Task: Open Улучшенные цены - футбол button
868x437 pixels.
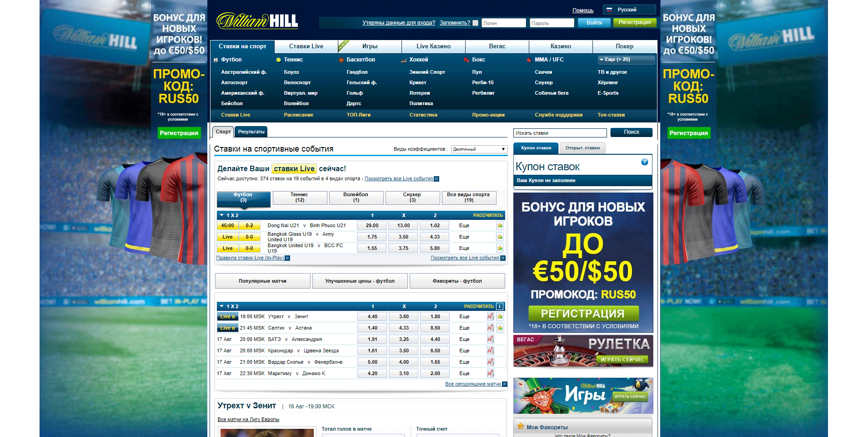Action: coord(360,281)
